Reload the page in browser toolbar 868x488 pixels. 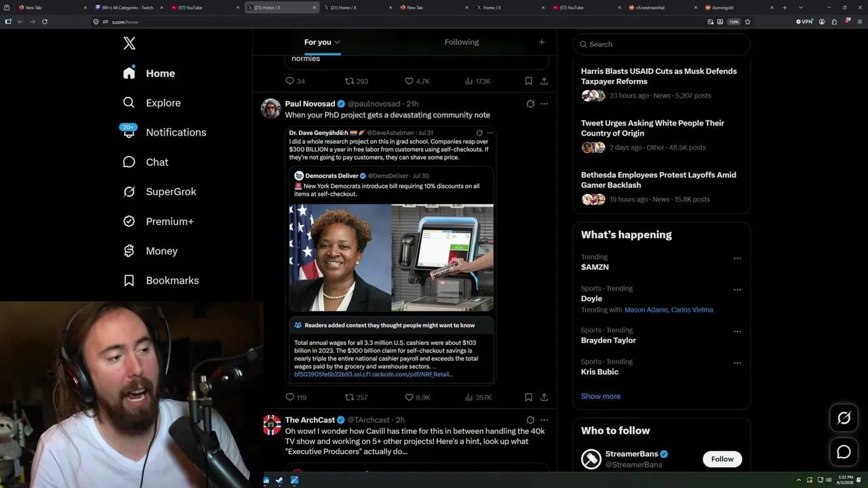45,22
